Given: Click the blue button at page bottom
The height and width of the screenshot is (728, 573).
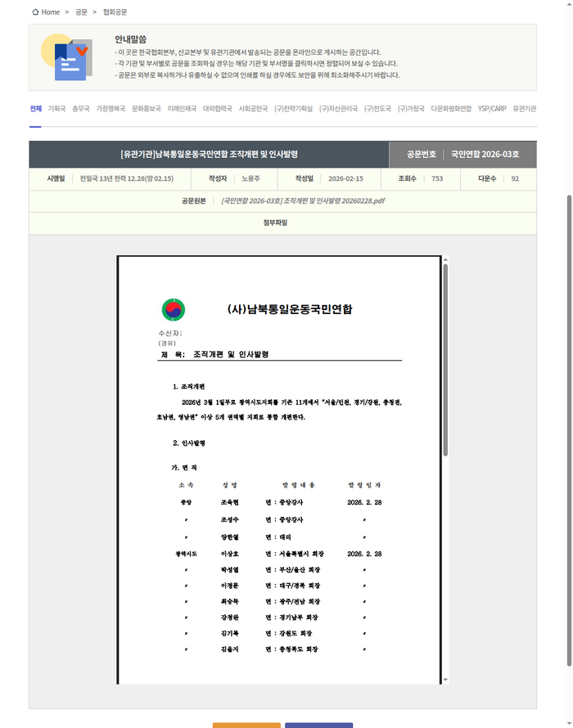Looking at the screenshot, I should [x=318, y=726].
